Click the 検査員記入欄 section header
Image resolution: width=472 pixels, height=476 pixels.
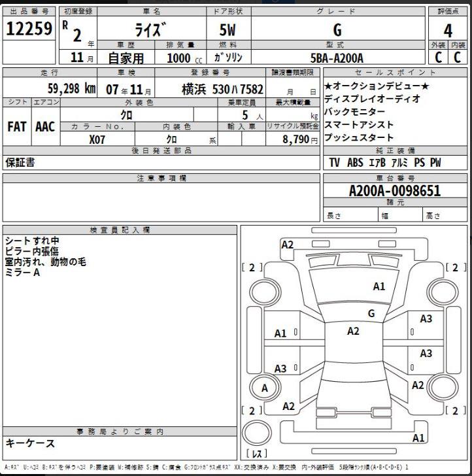click(120, 229)
